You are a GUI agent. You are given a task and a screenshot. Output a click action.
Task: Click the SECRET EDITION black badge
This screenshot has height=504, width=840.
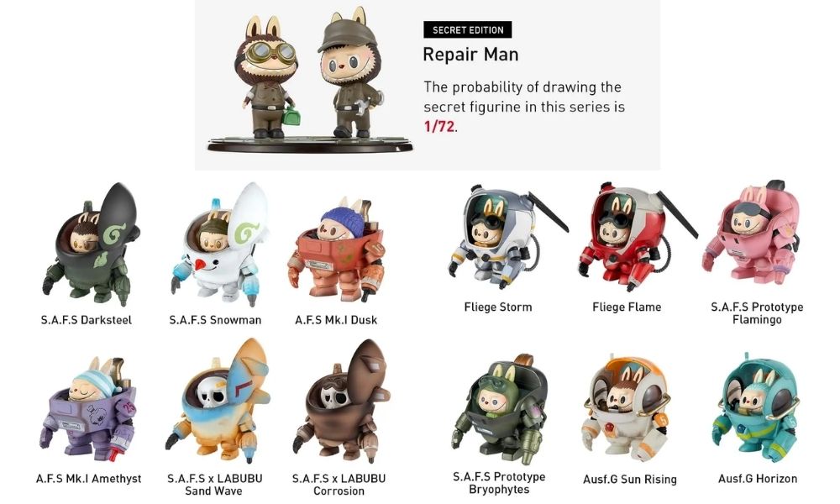(468, 30)
